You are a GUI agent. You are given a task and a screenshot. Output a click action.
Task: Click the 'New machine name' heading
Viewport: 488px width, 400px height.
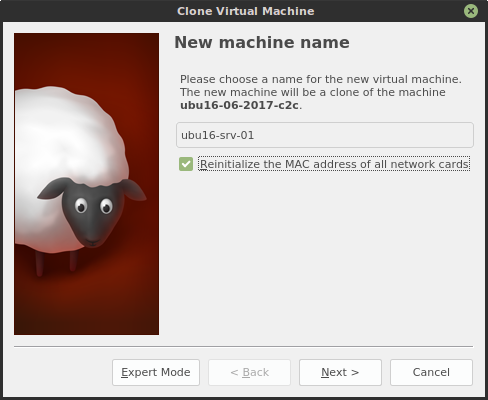[x=262, y=42]
